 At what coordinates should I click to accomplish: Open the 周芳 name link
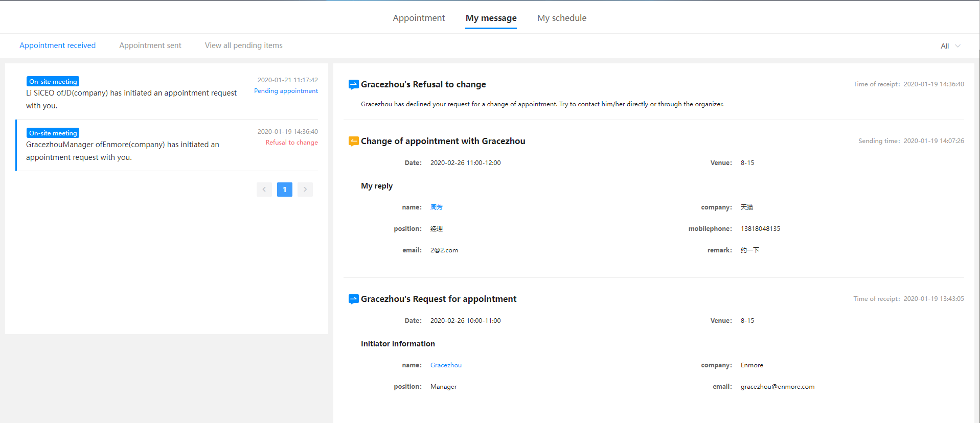(x=436, y=207)
